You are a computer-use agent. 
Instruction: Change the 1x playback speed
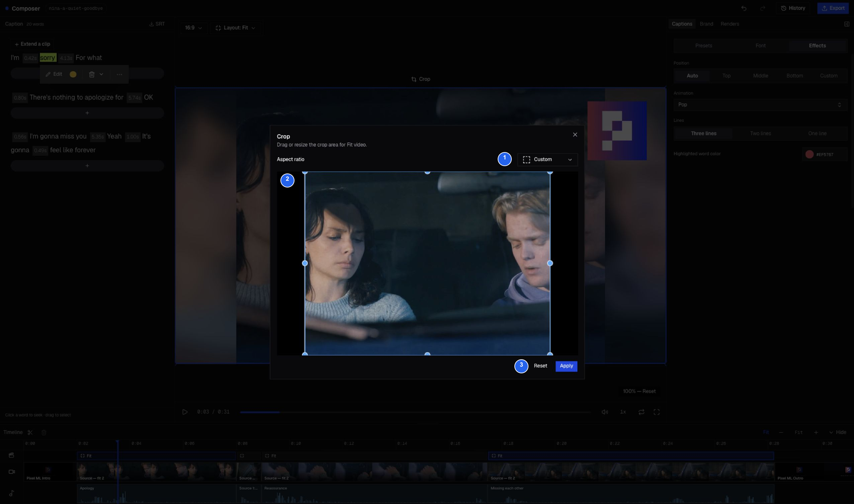tap(623, 412)
